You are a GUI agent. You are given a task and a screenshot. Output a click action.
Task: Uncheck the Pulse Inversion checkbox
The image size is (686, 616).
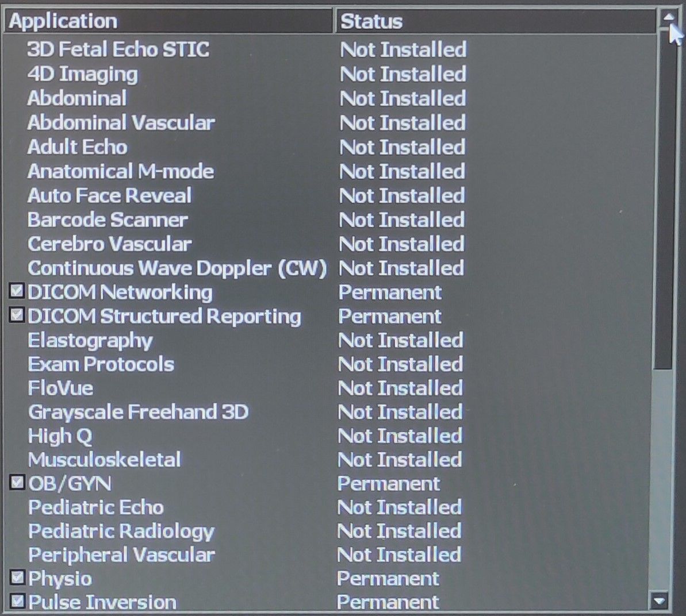coord(18,601)
